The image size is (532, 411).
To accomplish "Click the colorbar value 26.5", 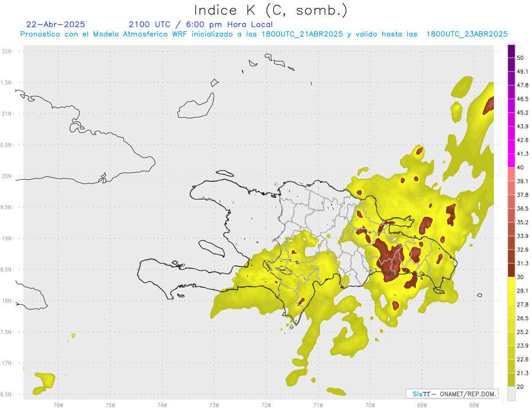I will coord(523,318).
